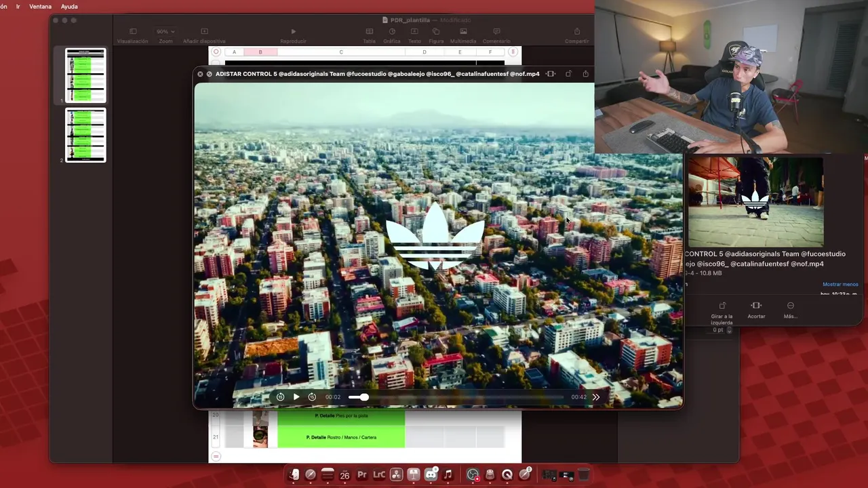868x488 pixels.
Task: Play the Quick Look video
Action: 296,397
